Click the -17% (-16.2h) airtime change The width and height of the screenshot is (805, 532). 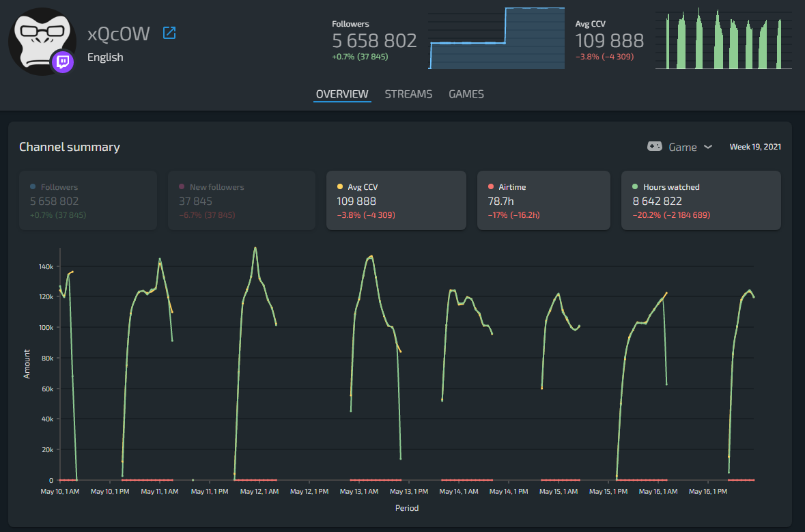[x=514, y=215]
